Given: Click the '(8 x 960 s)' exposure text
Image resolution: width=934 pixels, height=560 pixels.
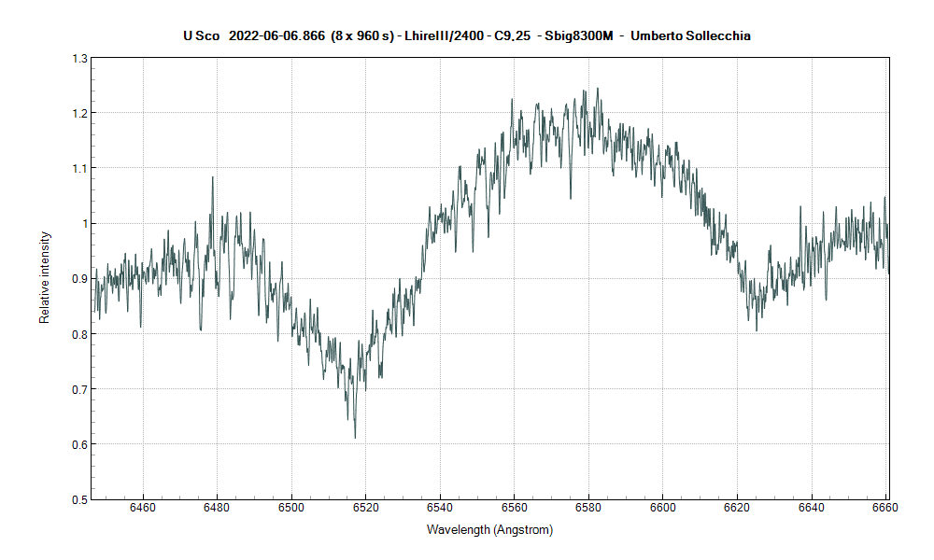Looking at the screenshot, I should [362, 35].
